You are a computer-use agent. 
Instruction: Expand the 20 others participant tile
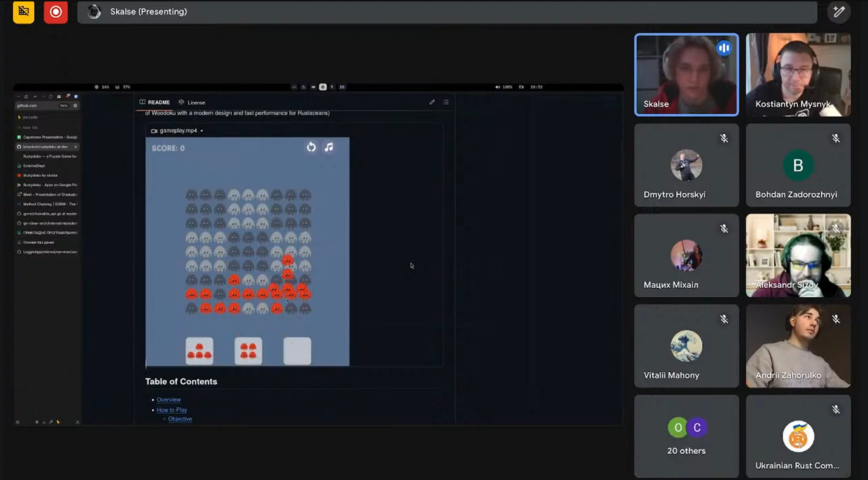686,436
